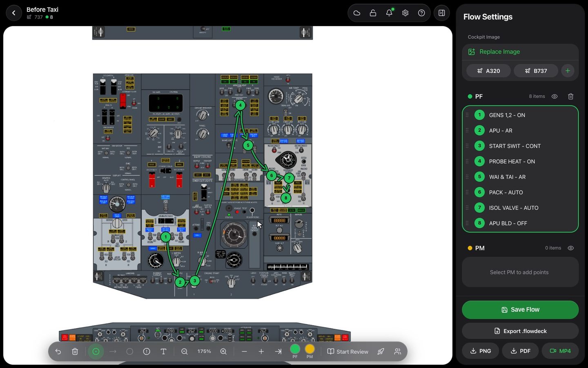Click the 175% zoom level
The height and width of the screenshot is (368, 588).
(204, 352)
